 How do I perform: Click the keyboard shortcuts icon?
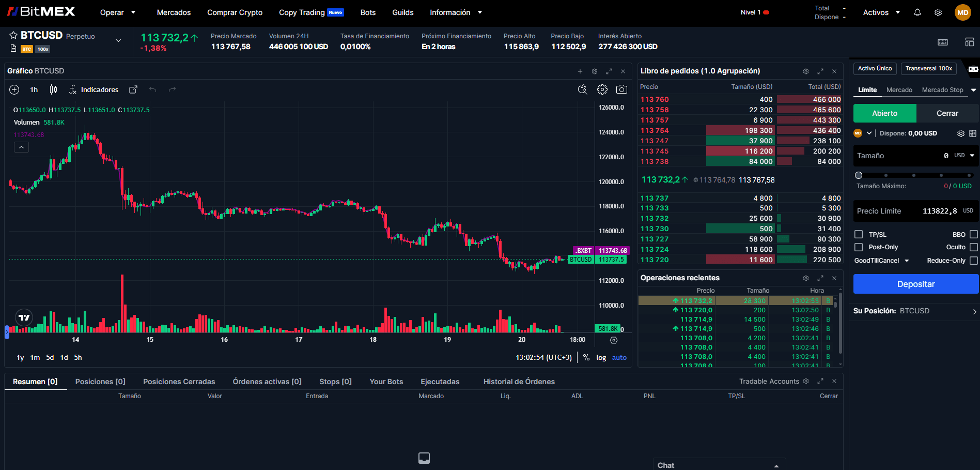pyautogui.click(x=943, y=42)
